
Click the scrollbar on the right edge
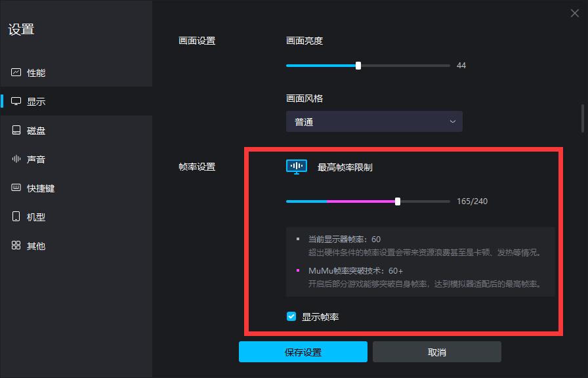583,118
